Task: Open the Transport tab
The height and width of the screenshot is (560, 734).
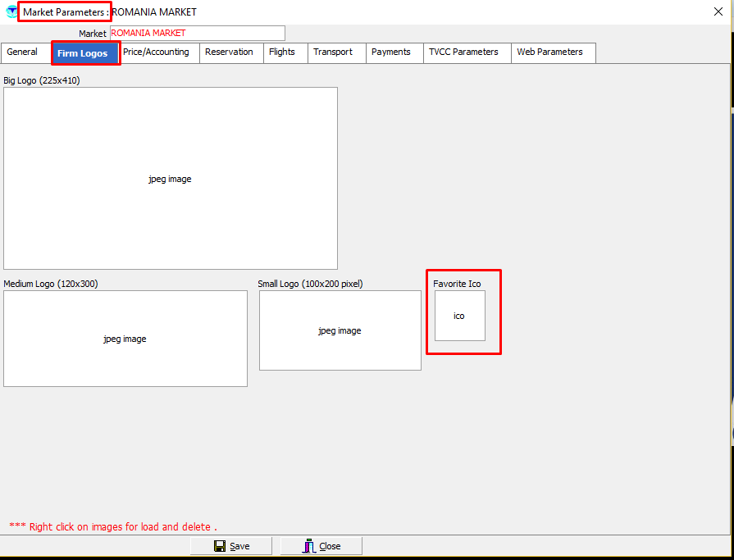Action: click(x=333, y=52)
